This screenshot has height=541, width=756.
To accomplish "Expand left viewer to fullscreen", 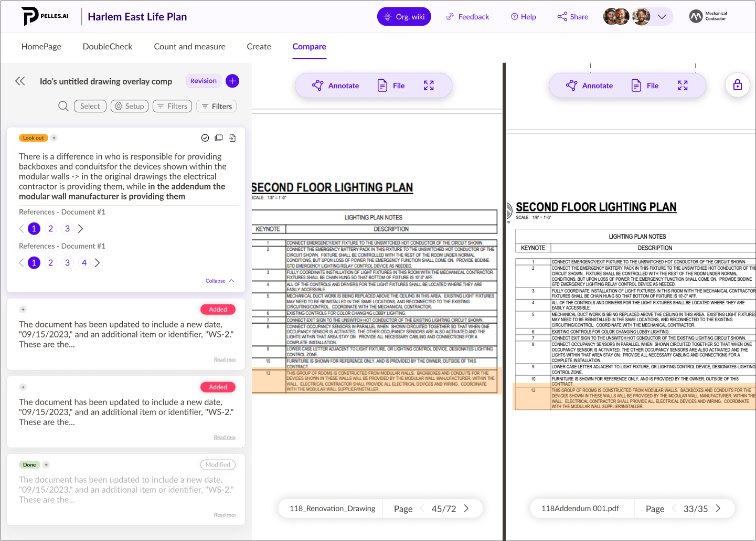I will pyautogui.click(x=429, y=86).
